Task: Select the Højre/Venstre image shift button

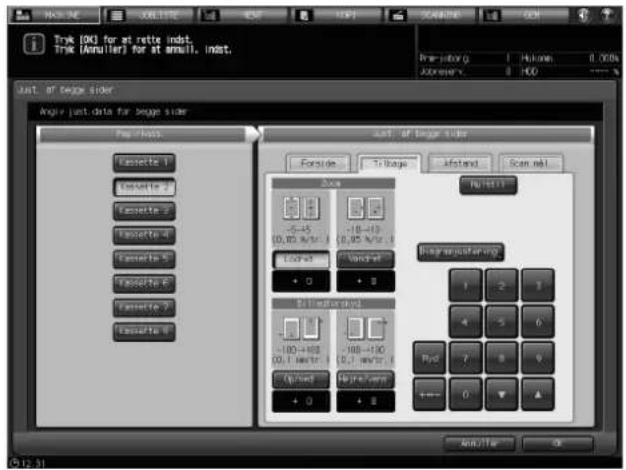Action: coord(365,379)
